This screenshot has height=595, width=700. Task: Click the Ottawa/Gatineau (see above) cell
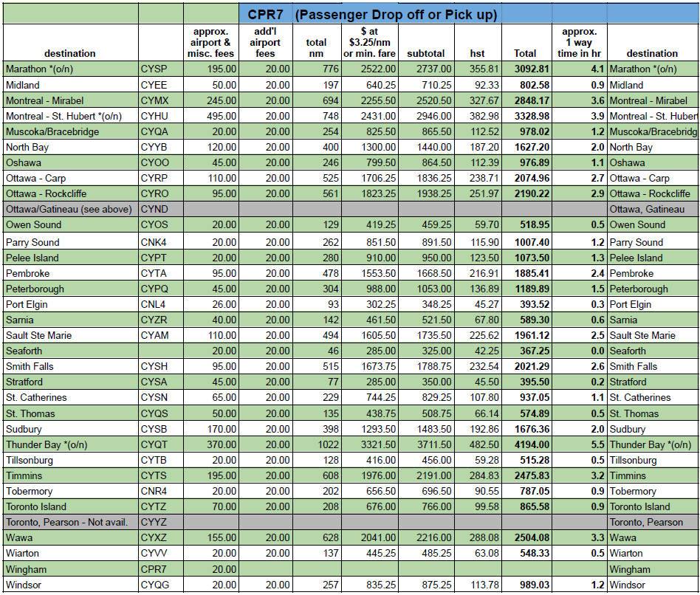[70, 209]
